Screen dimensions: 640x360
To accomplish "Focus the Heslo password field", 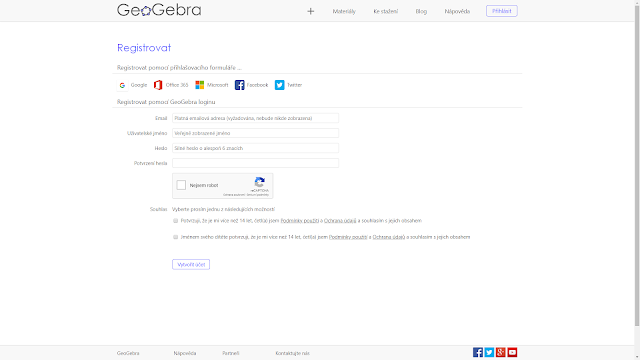I will coord(256,148).
